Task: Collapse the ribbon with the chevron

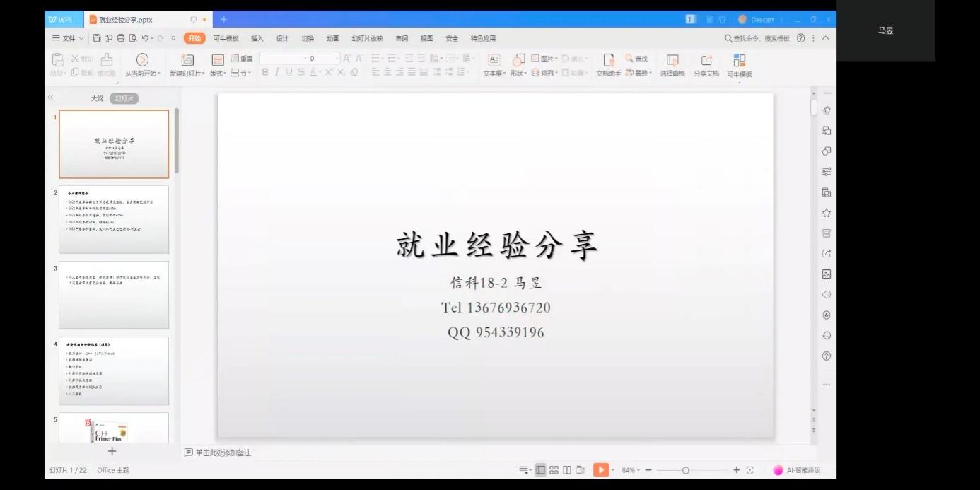Action: coord(825,38)
